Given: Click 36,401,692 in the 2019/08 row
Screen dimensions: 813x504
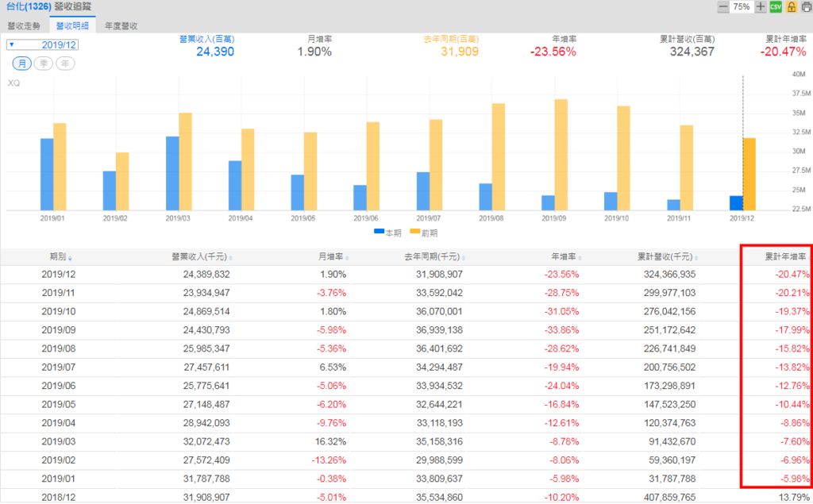Looking at the screenshot, I should [x=439, y=349].
